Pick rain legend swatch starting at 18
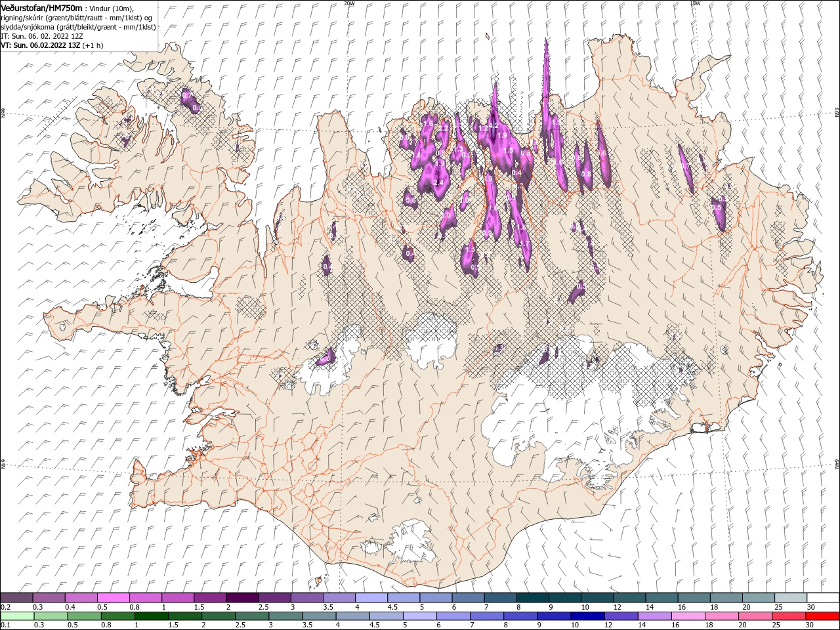 click(721, 616)
